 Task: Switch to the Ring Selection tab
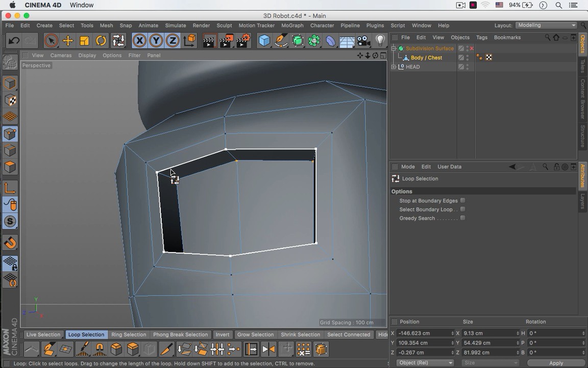tap(129, 335)
